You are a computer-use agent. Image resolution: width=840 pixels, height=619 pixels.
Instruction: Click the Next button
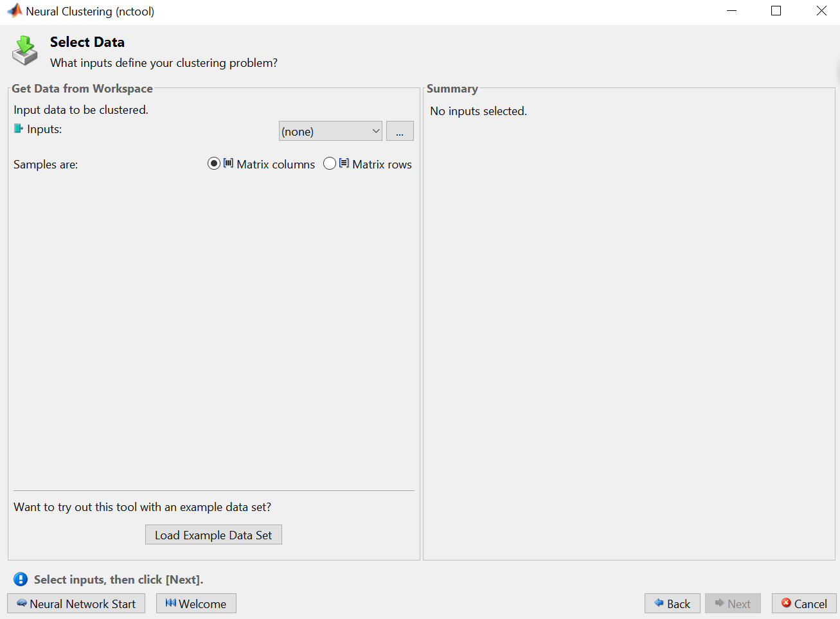pyautogui.click(x=733, y=604)
